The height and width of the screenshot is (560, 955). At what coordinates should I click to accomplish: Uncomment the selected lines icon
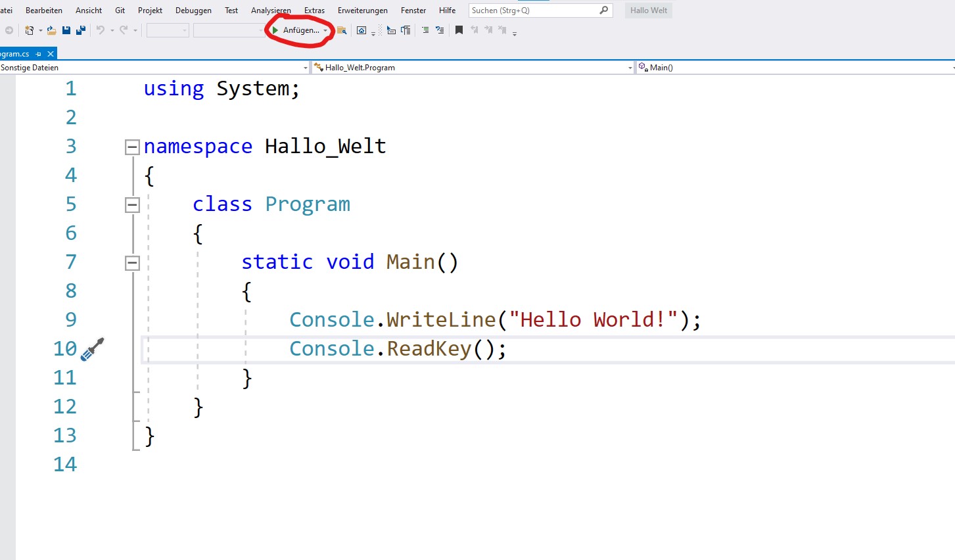point(440,30)
